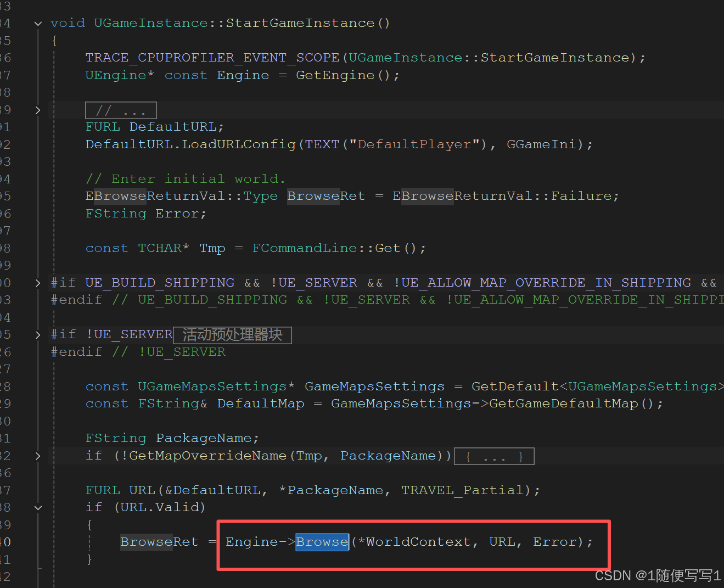Open the collapsed '{ ... }' code box
Screen dimensions: 724x588
[x=494, y=456]
